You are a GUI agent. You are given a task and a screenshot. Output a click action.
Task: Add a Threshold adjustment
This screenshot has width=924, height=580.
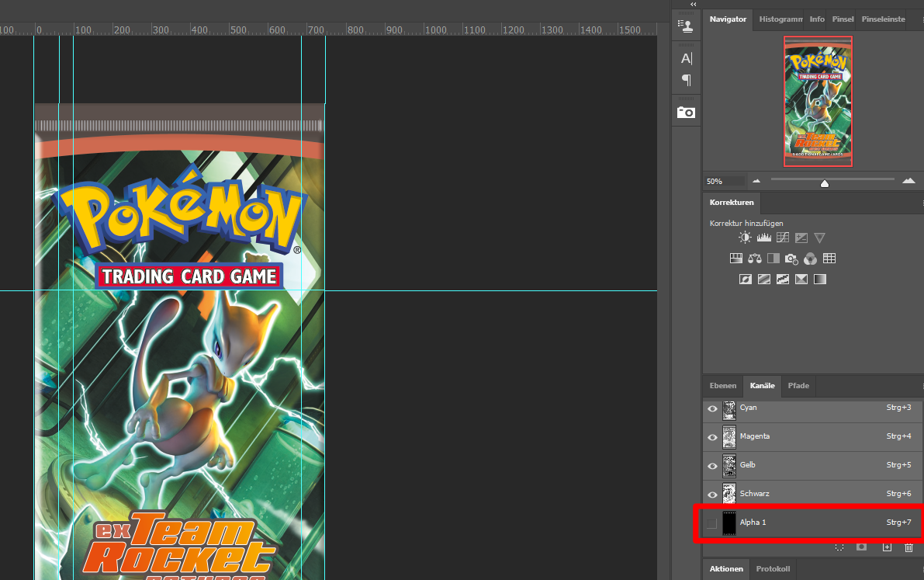(783, 279)
